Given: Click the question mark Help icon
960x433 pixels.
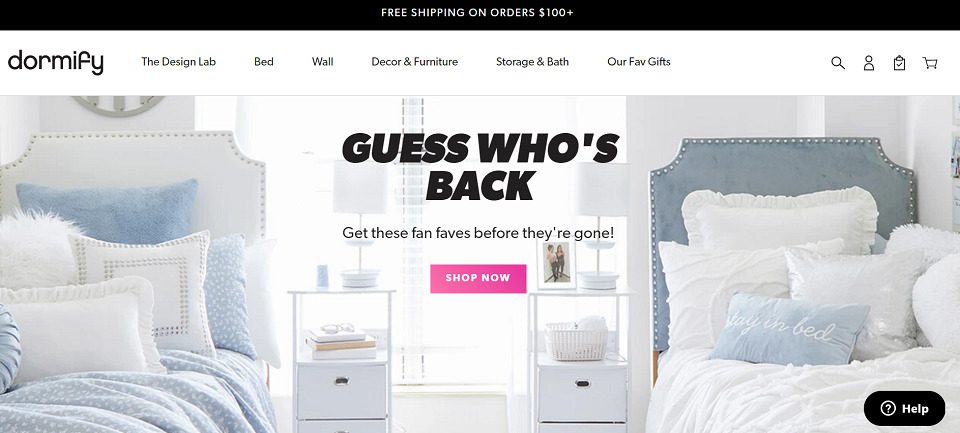Looking at the screenshot, I should coord(888,409).
